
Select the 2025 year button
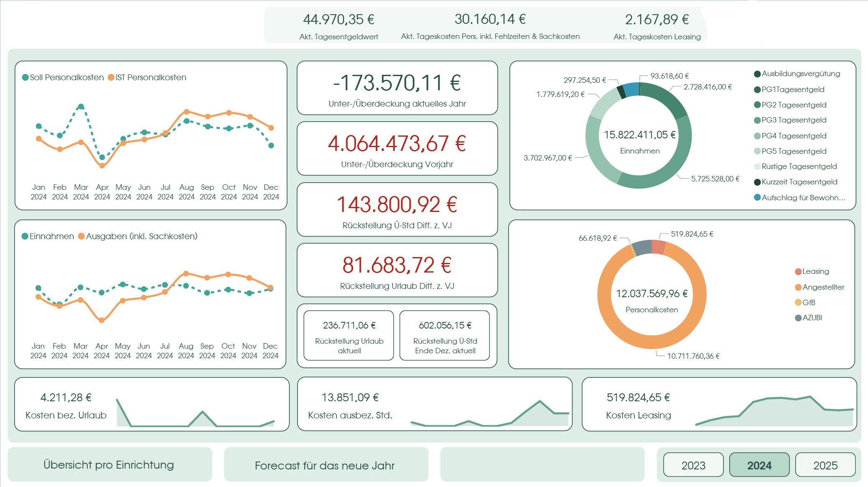[x=825, y=465]
